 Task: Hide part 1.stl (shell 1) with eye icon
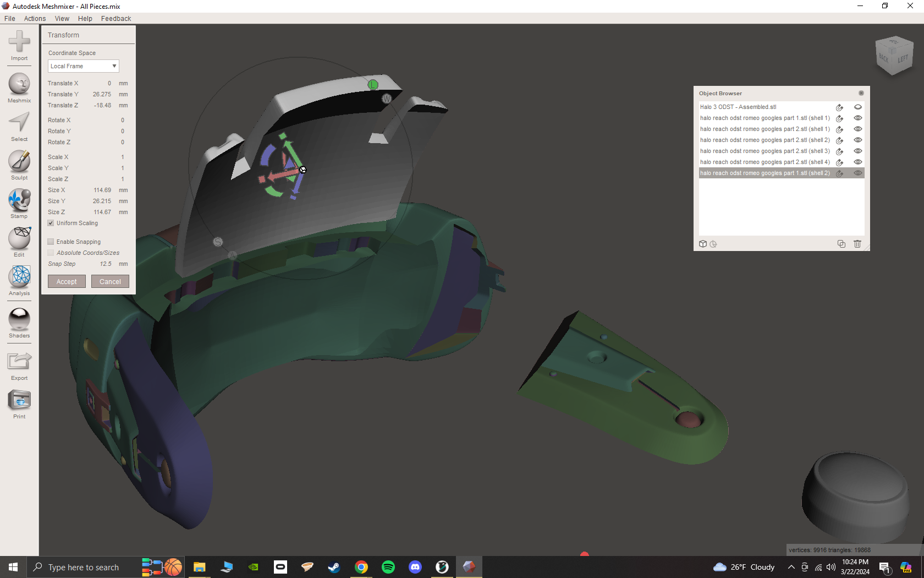857,118
